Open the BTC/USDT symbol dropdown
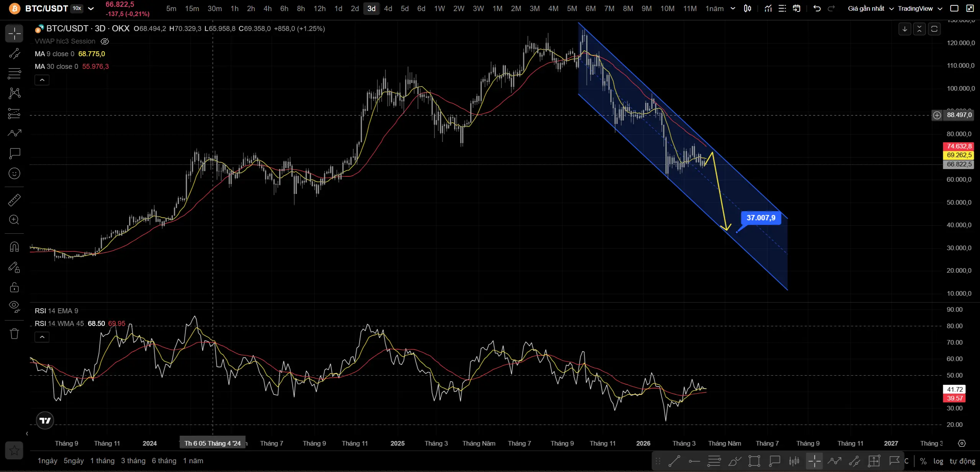Image resolution: width=980 pixels, height=472 pixels. [x=91, y=8]
